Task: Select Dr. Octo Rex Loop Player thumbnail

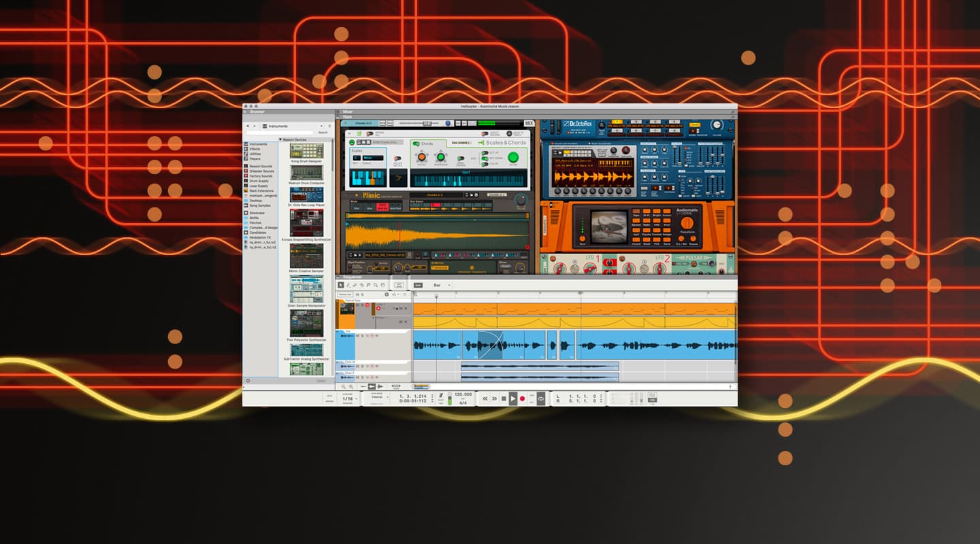Action: click(x=306, y=194)
